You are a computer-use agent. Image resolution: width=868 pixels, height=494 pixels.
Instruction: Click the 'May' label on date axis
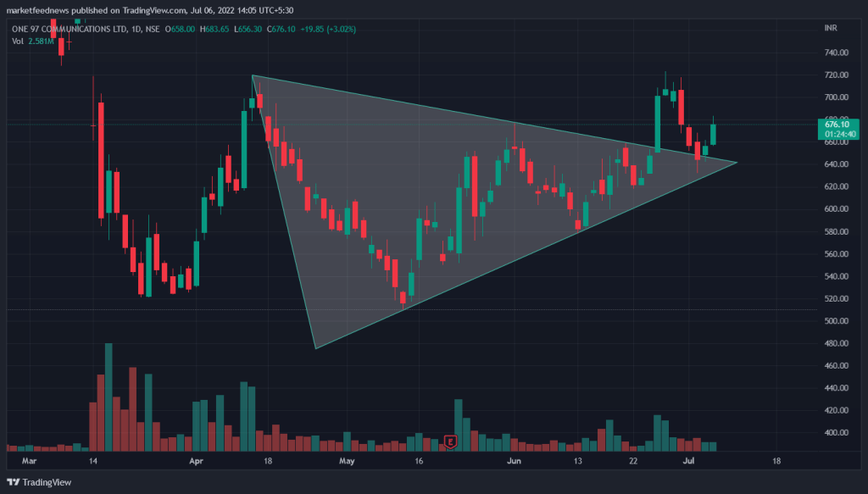[346, 462]
